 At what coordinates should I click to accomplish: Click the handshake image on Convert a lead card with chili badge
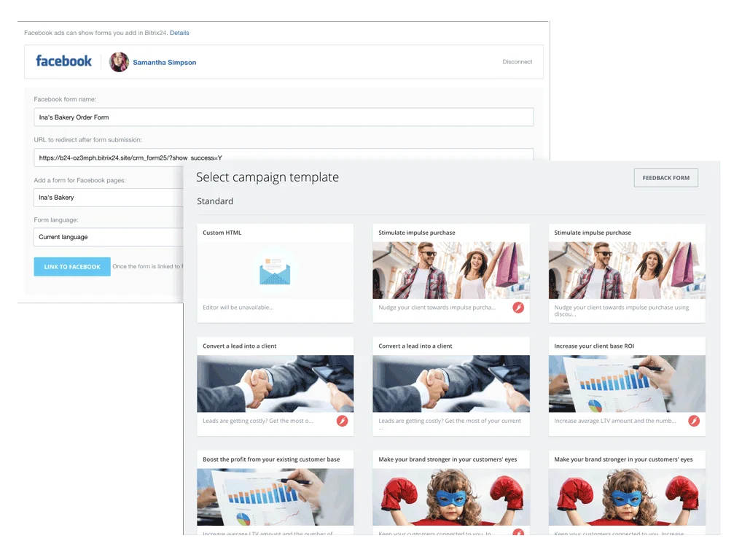point(275,384)
